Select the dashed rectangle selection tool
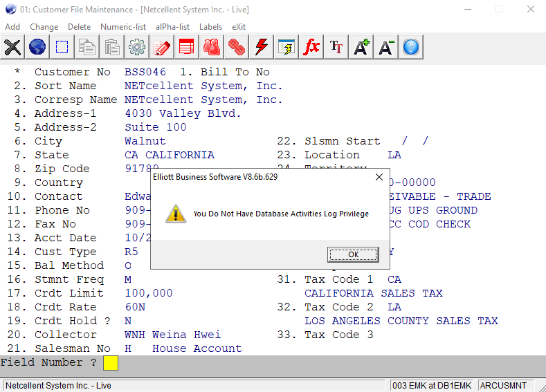Image resolution: width=546 pixels, height=392 pixels. click(62, 47)
